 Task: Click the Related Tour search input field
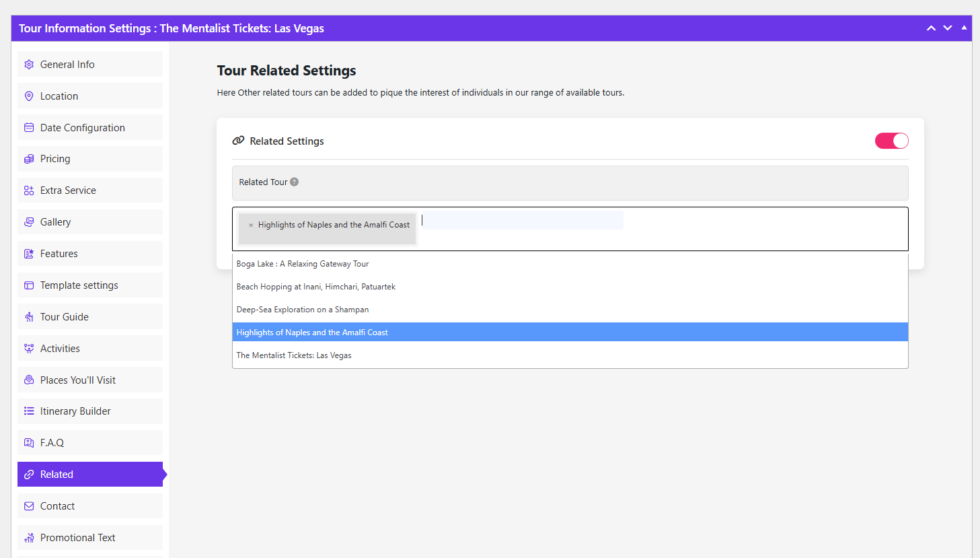point(521,221)
